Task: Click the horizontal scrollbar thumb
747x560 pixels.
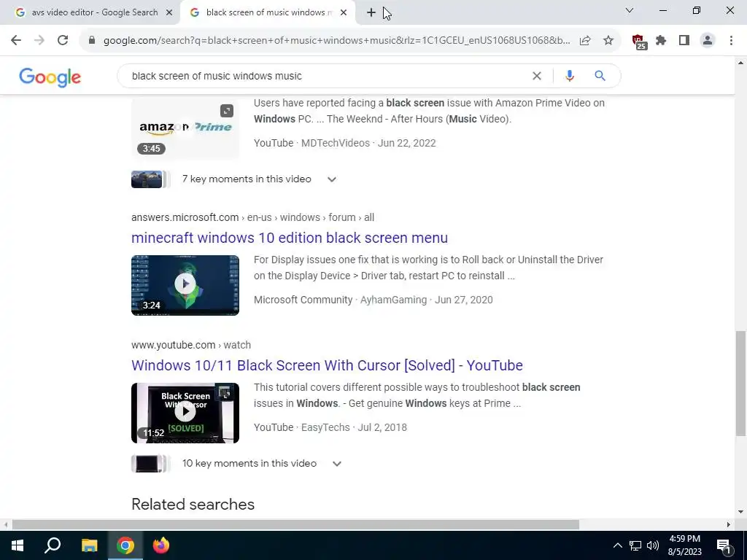Action: click(295, 525)
